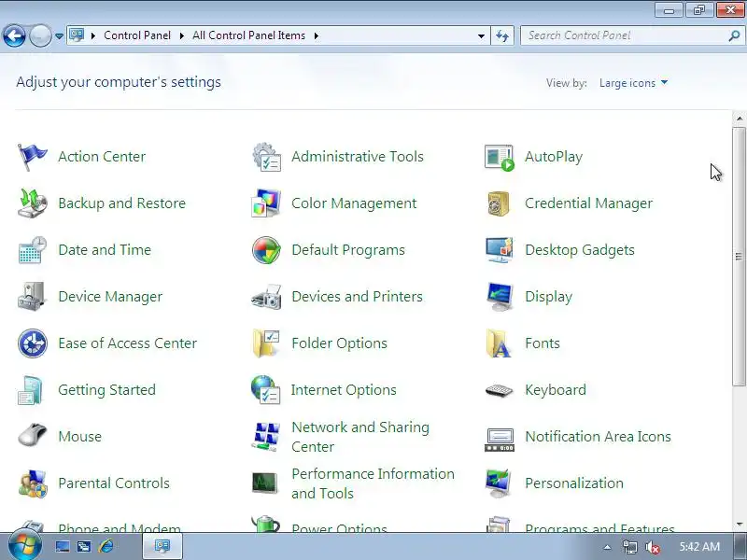
Task: Click the Forward navigation button
Action: point(40,35)
